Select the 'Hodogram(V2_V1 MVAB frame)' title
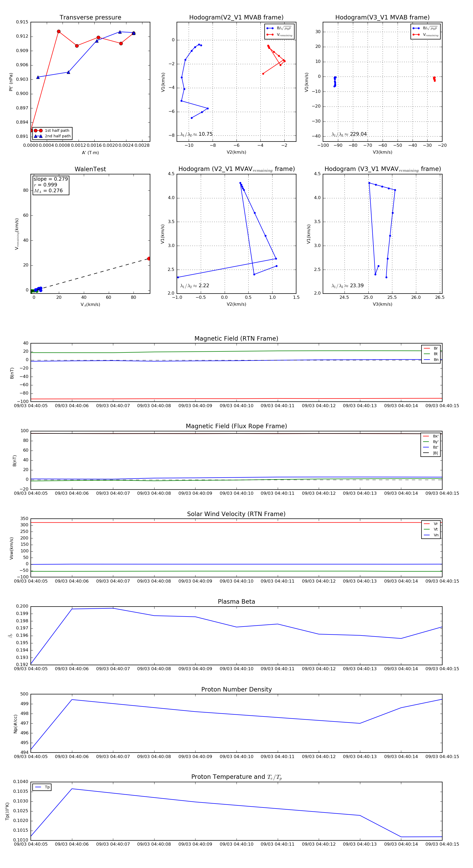The width and height of the screenshot is (473, 868). pos(236,18)
